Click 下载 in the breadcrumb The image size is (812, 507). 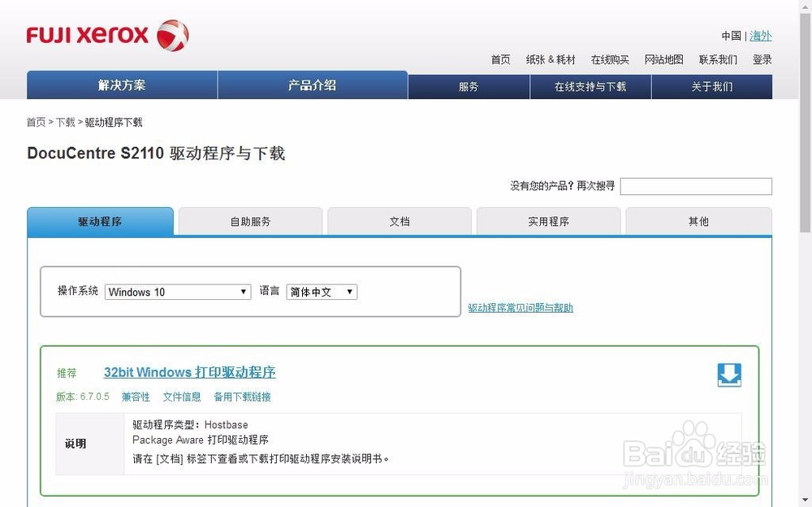click(66, 123)
